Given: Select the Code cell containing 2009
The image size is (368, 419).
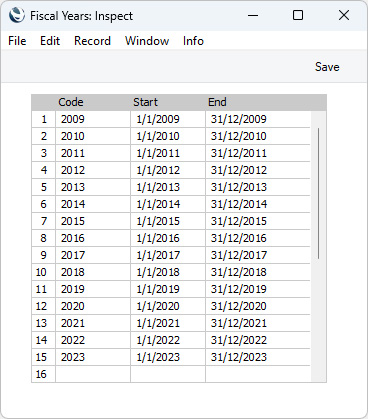Looking at the screenshot, I should pyautogui.click(x=93, y=119).
